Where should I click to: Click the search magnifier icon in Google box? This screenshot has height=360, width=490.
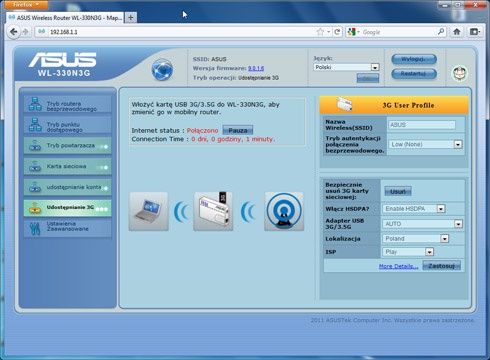(x=441, y=32)
